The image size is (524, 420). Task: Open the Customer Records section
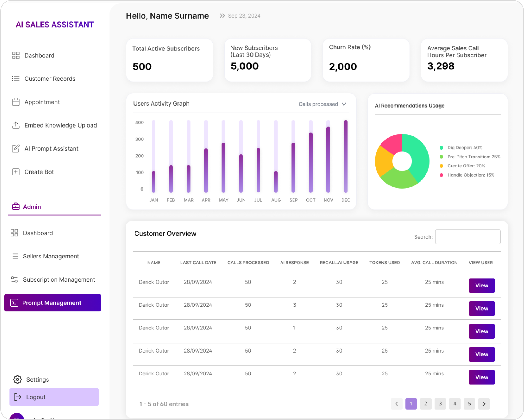click(x=50, y=79)
